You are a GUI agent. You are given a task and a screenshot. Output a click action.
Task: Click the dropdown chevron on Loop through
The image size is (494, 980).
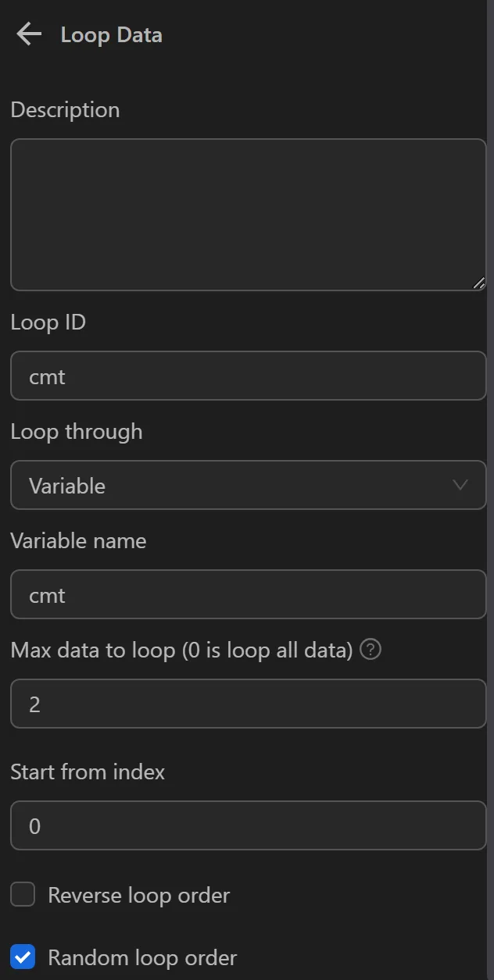pos(461,485)
